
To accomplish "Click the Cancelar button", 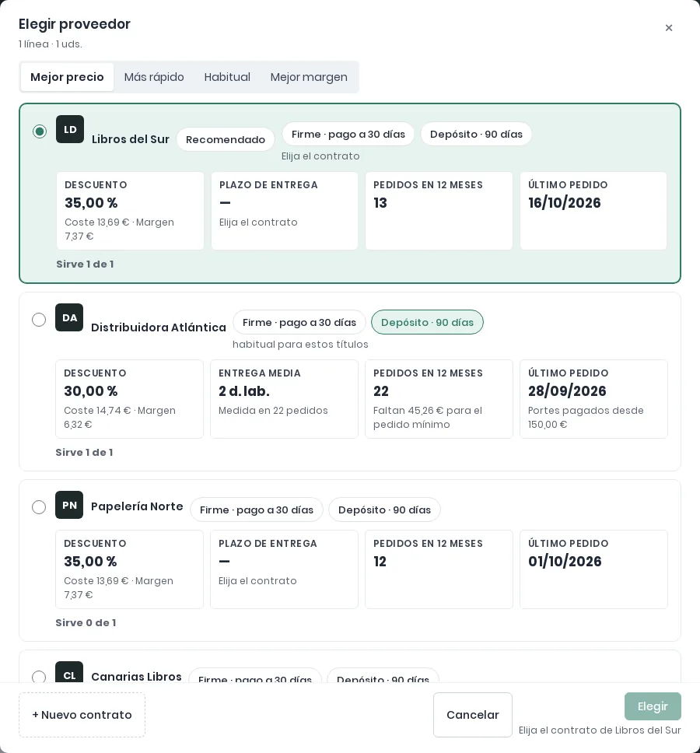I will pyautogui.click(x=472, y=715).
